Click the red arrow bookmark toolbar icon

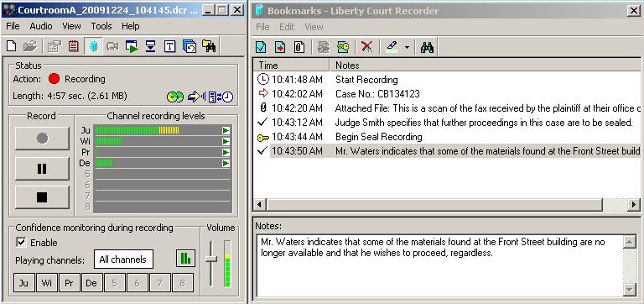pos(280,47)
